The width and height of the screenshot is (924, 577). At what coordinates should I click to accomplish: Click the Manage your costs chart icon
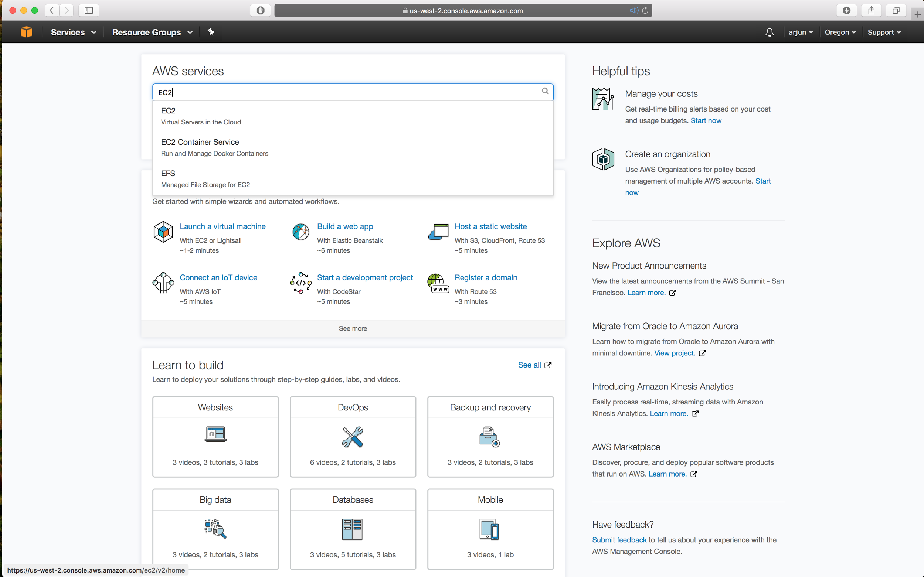603,99
